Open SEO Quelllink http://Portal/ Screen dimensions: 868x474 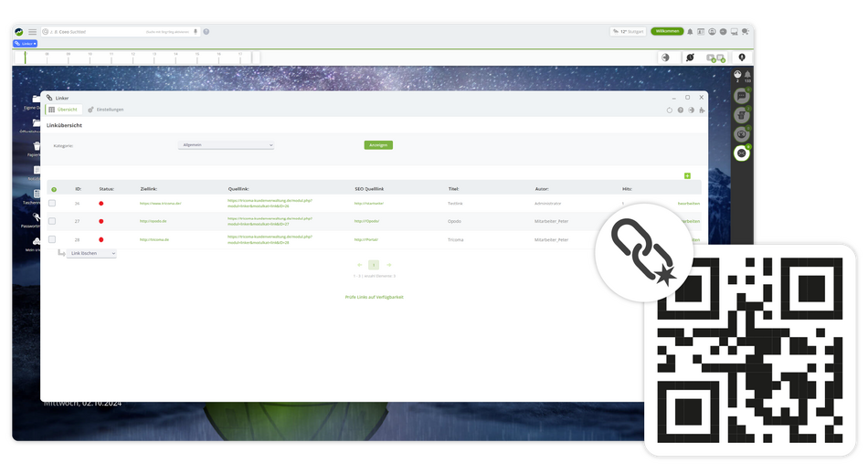coord(365,239)
